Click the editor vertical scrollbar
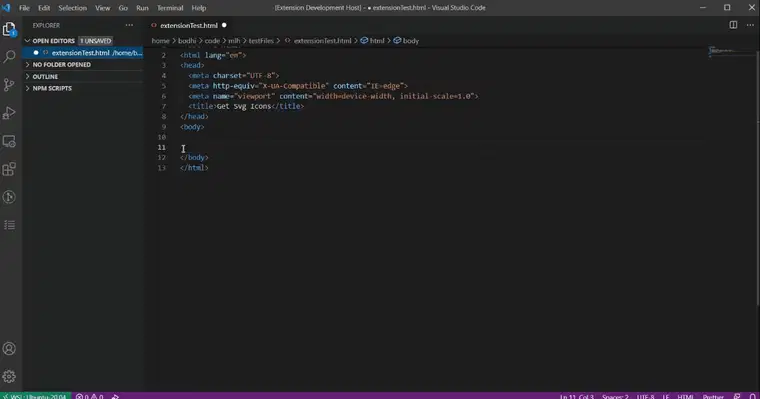The width and height of the screenshot is (760, 399). pyautogui.click(x=757, y=177)
